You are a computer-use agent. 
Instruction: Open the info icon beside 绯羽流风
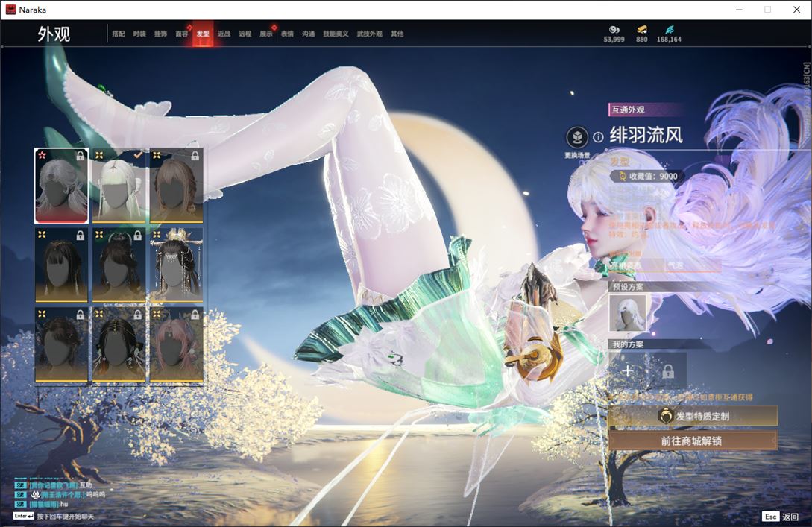tap(598, 137)
